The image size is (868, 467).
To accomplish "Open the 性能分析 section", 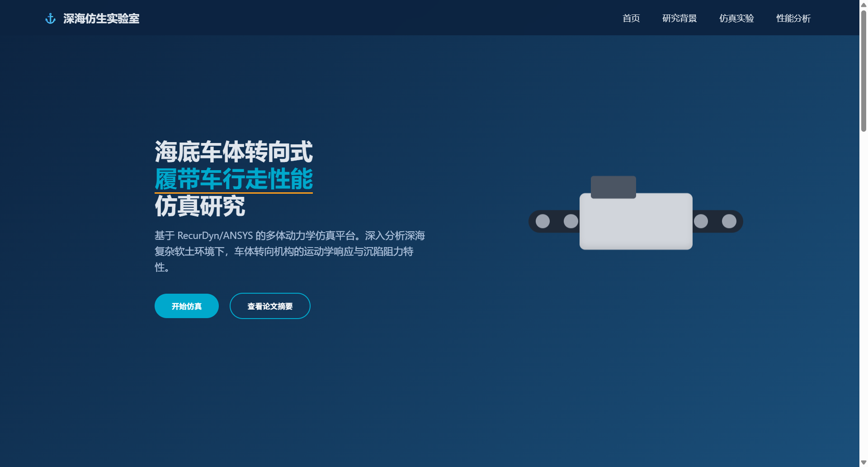I will point(793,19).
